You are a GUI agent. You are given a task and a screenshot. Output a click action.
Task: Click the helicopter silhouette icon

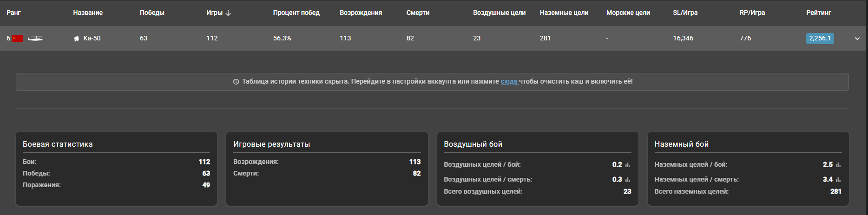35,39
